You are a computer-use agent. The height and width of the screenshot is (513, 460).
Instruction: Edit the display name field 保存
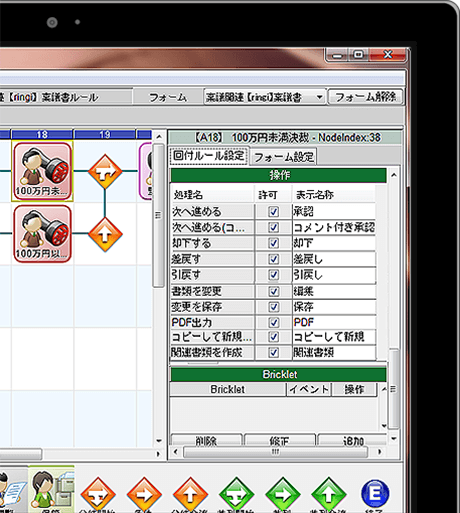pos(334,307)
